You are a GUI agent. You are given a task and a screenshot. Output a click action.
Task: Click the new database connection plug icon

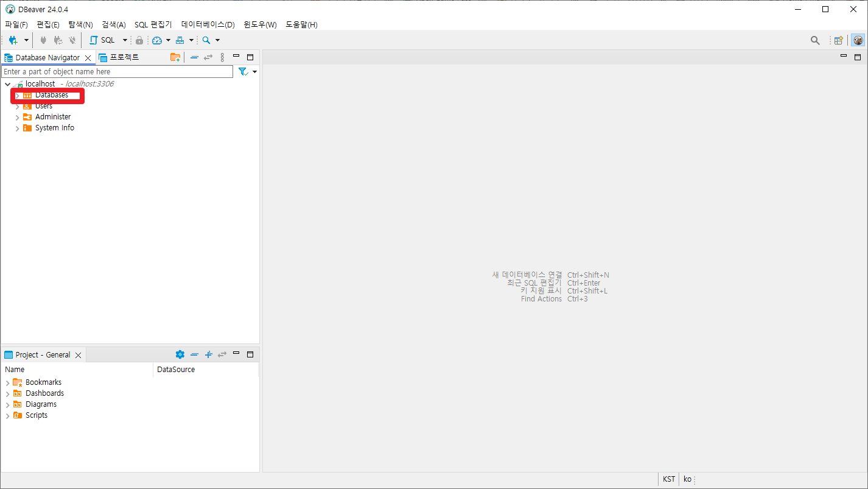point(13,40)
